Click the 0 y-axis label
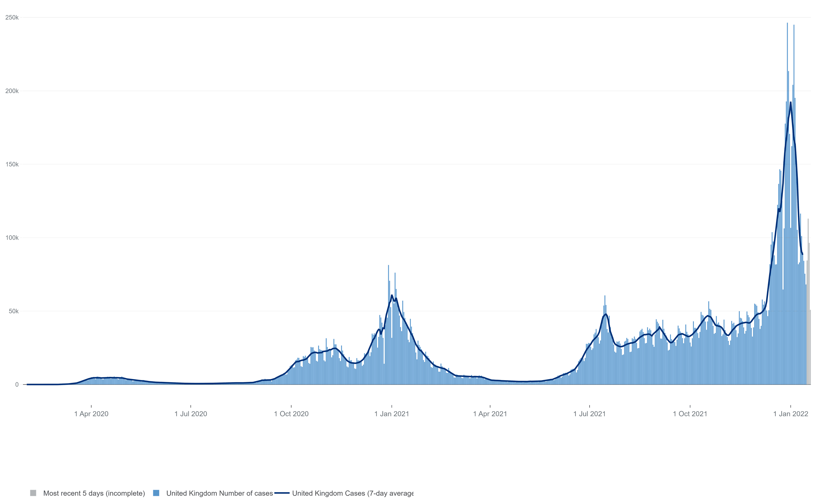Image resolution: width=816 pixels, height=504 pixels. coord(17,384)
